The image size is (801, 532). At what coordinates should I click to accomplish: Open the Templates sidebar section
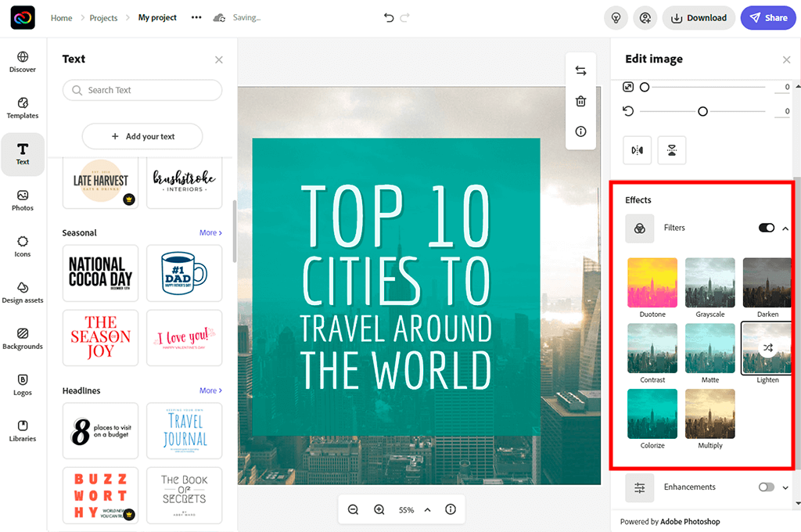(x=23, y=108)
